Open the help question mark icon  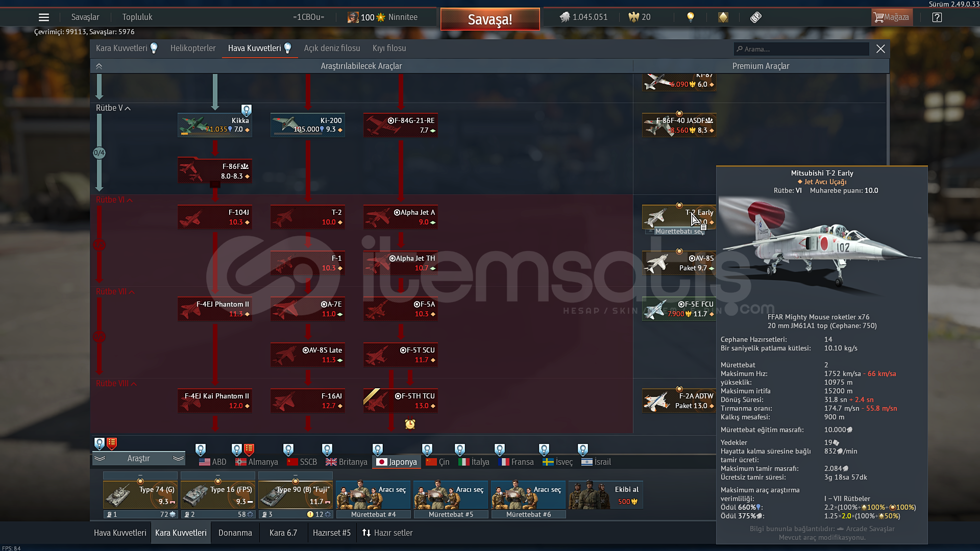[937, 17]
